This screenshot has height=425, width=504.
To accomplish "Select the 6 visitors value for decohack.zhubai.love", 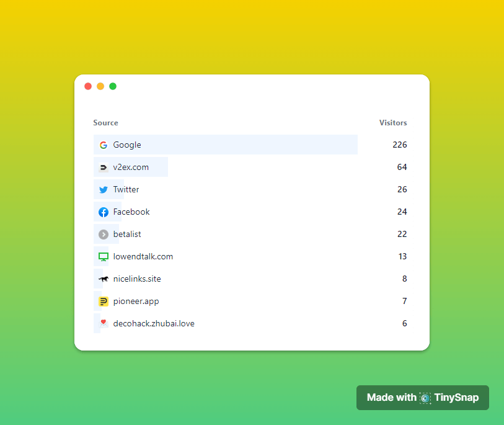I will [404, 323].
